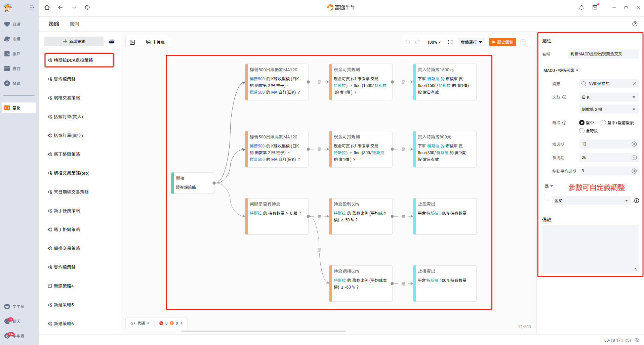Select 特斯拉DCA定投策略 in list
Image resolution: width=644 pixels, height=345 pixels.
click(79, 60)
